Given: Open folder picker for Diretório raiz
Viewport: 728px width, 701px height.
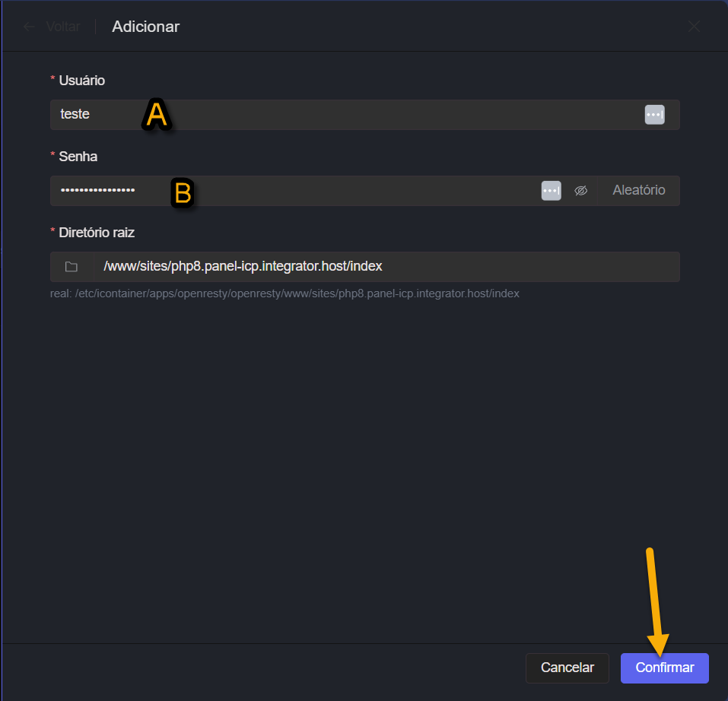Looking at the screenshot, I should coord(72,267).
